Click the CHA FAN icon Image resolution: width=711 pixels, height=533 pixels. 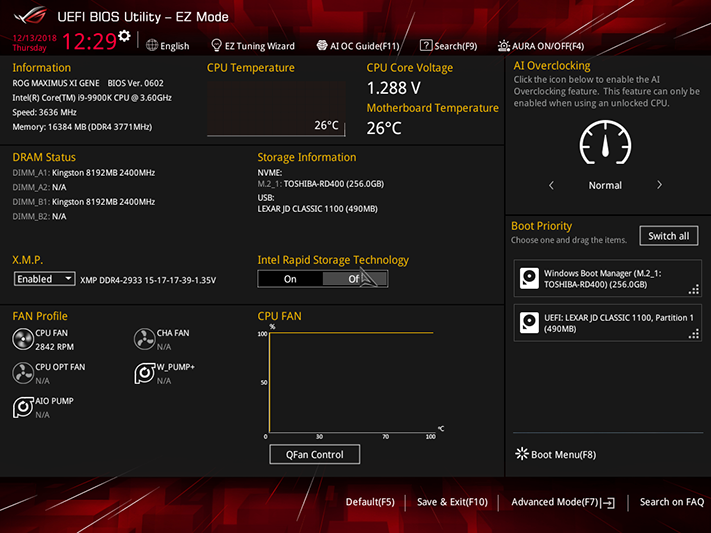[145, 339]
